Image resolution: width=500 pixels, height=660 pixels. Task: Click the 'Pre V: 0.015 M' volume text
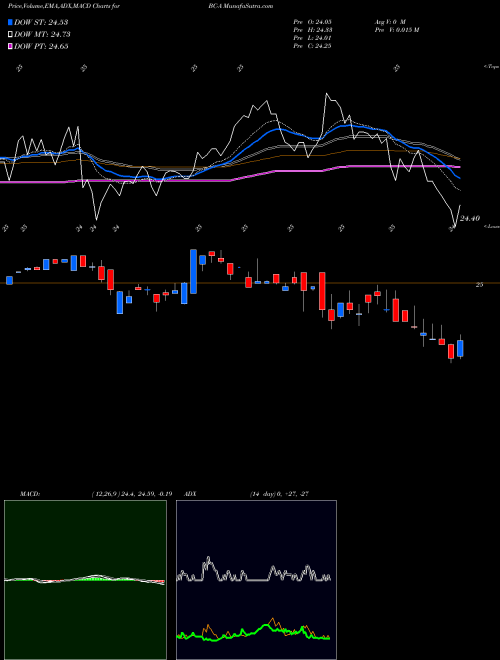point(396,30)
